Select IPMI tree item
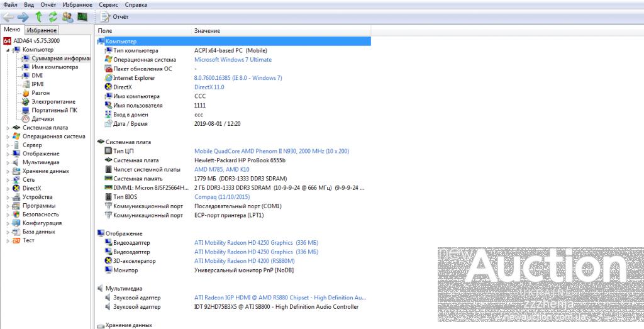644x329 pixels. pos(38,84)
